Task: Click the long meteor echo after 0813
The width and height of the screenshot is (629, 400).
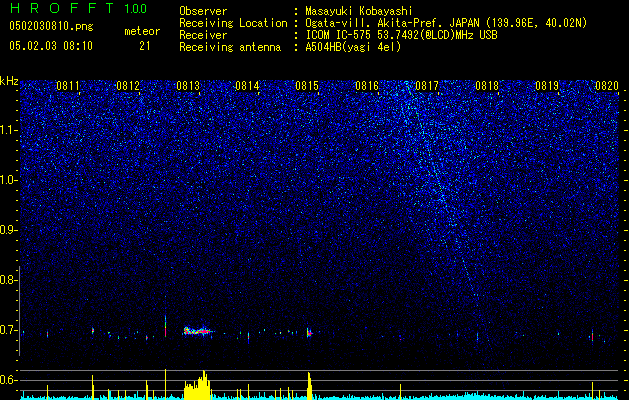Action: [198, 331]
